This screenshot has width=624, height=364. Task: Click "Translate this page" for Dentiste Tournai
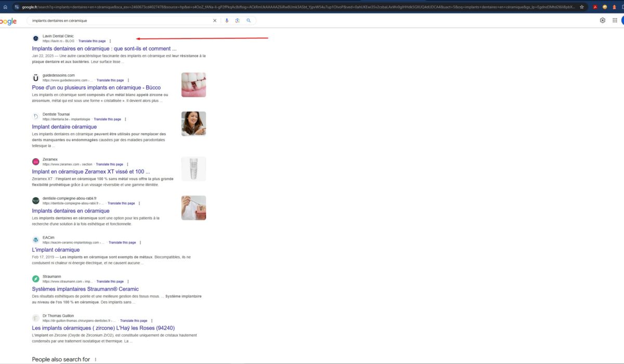(x=107, y=119)
